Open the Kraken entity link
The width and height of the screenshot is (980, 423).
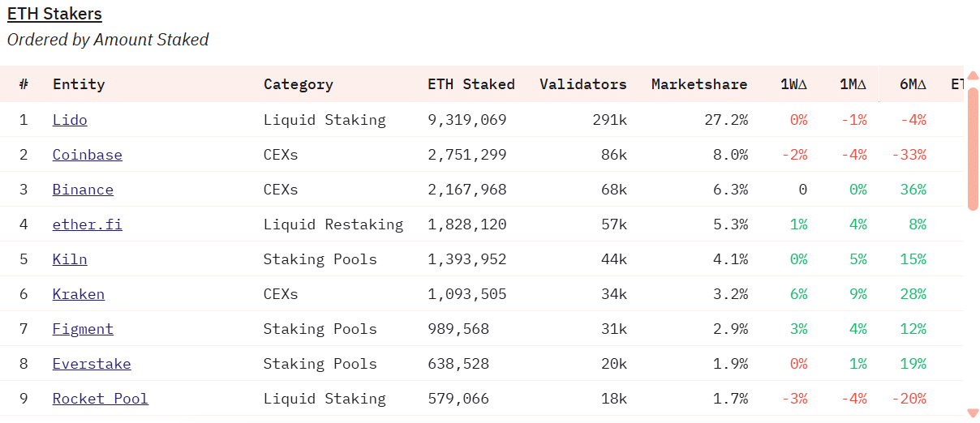tap(79, 294)
